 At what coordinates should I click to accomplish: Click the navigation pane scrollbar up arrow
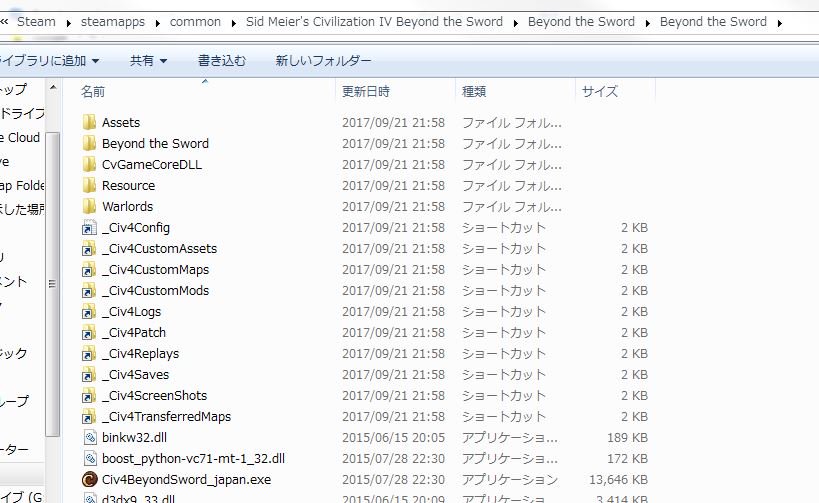coord(53,88)
